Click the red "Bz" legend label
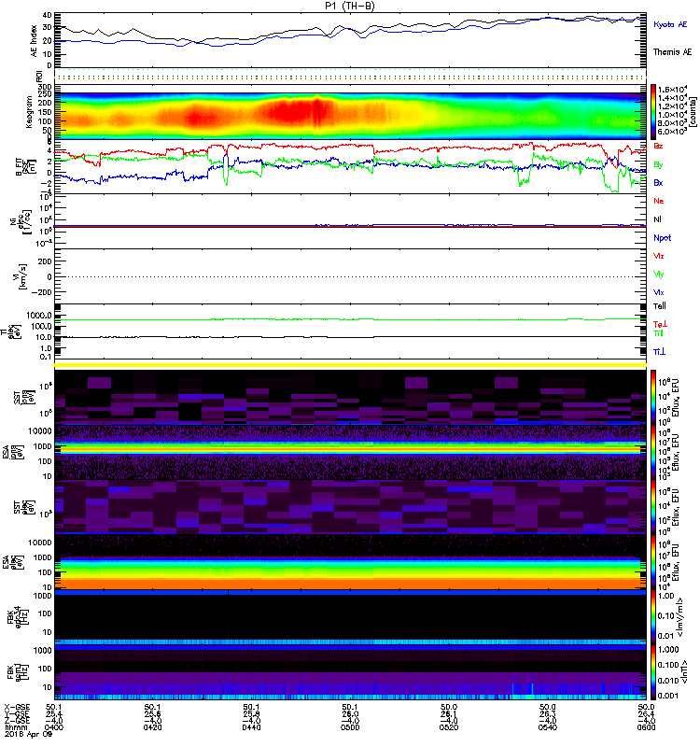Image resolution: width=700 pixels, height=747 pixels. click(x=658, y=146)
